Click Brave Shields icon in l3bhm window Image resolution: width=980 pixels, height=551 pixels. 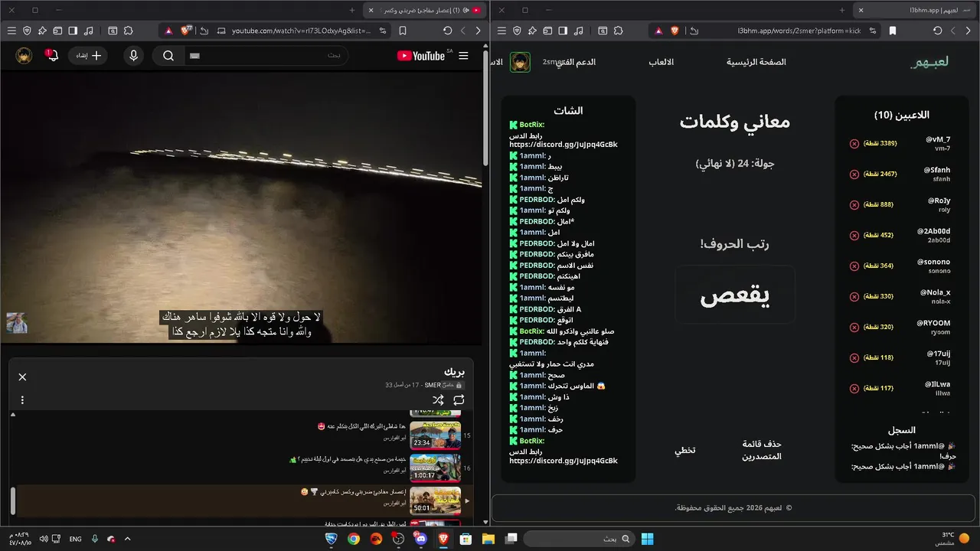point(675,31)
